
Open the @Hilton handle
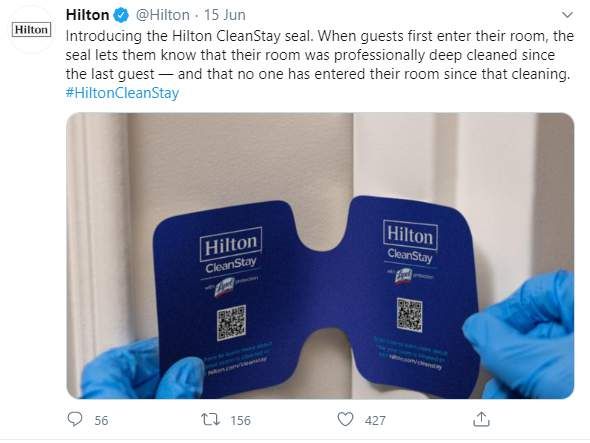coord(162,15)
